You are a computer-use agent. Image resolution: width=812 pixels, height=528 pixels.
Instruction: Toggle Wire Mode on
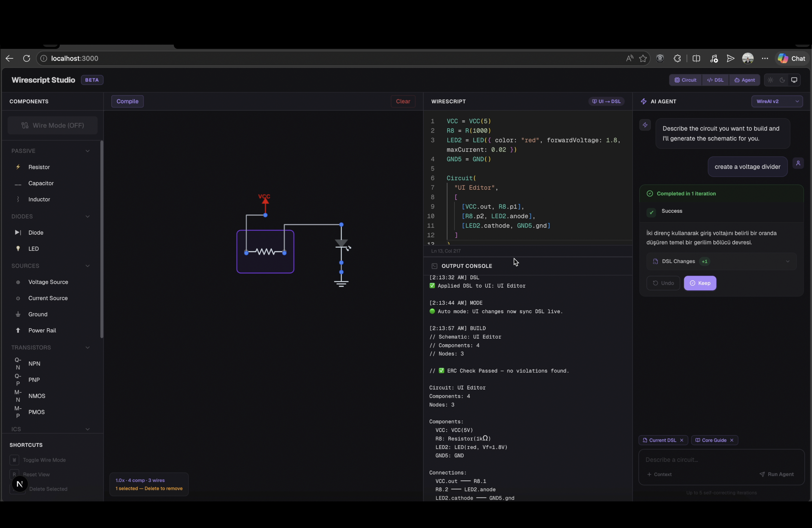point(52,125)
